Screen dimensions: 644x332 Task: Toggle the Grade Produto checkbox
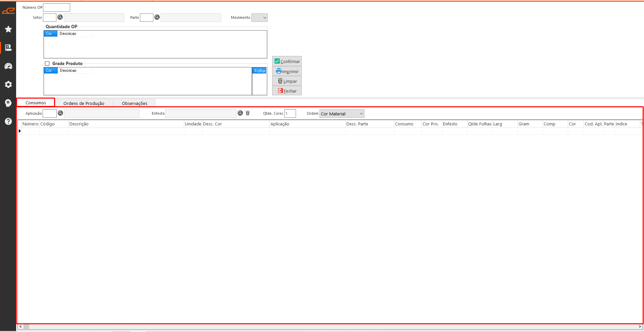pyautogui.click(x=47, y=63)
